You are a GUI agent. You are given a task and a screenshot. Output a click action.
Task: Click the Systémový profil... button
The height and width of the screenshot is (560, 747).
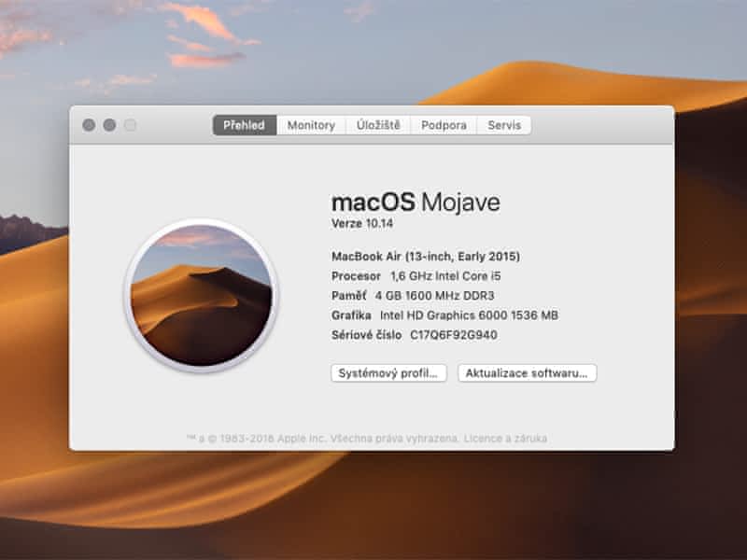coord(388,372)
